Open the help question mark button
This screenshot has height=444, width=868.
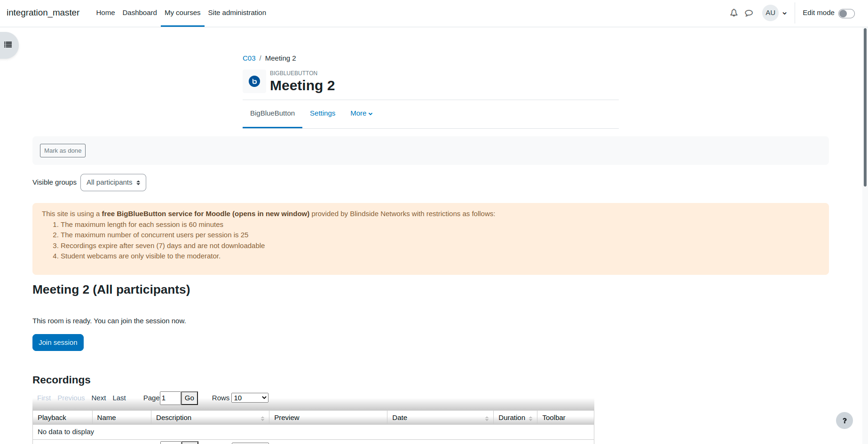coord(844,421)
